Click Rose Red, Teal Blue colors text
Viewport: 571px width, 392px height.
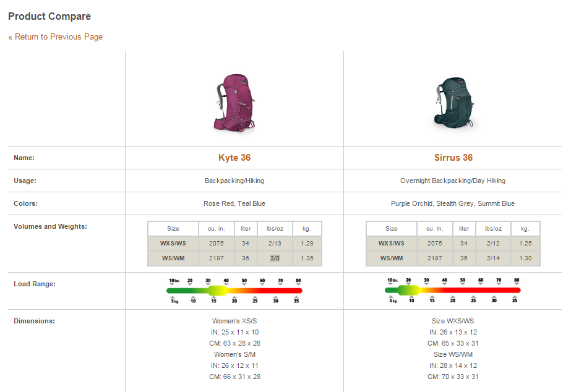click(234, 203)
